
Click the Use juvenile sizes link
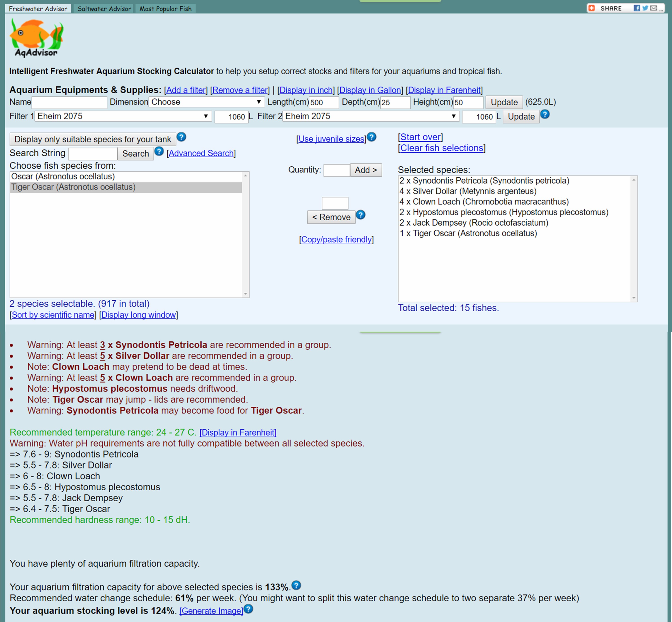click(332, 139)
